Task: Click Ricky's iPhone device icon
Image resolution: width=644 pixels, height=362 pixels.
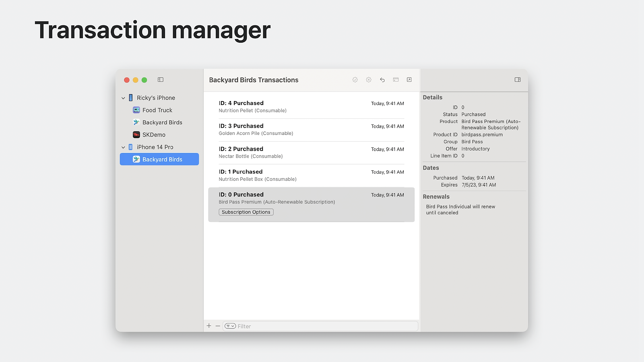Action: coord(131,97)
